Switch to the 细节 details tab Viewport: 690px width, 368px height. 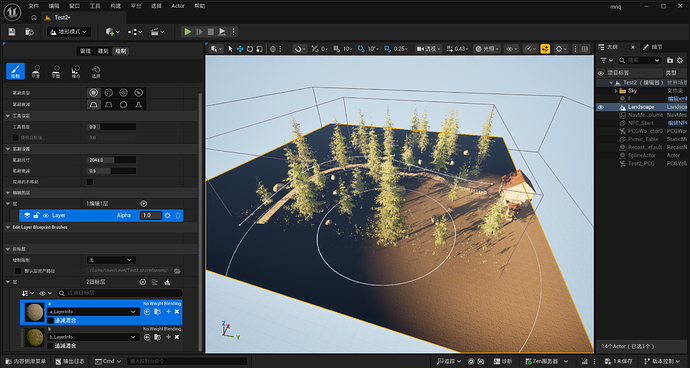[x=653, y=47]
